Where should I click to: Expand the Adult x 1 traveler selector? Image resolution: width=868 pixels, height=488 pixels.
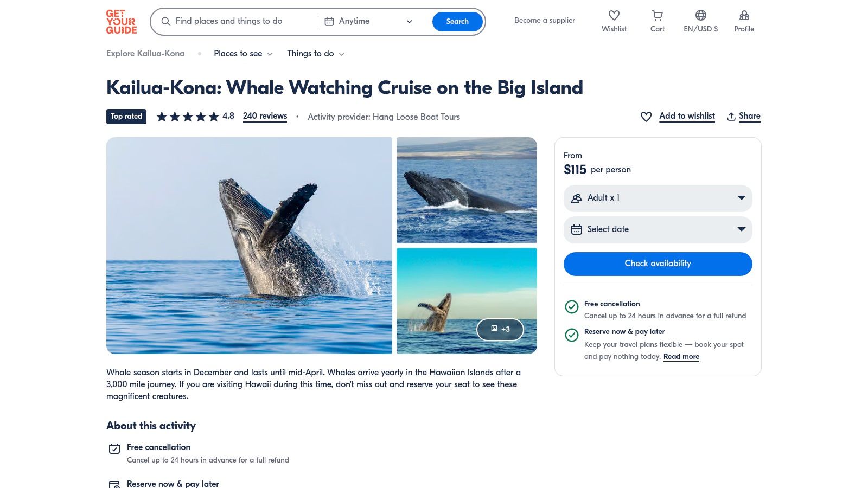coord(658,198)
